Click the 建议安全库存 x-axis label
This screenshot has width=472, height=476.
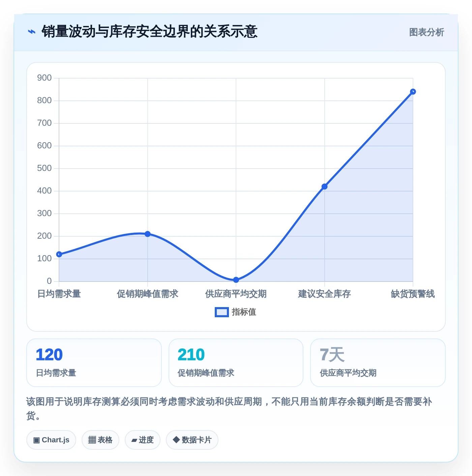click(x=325, y=294)
